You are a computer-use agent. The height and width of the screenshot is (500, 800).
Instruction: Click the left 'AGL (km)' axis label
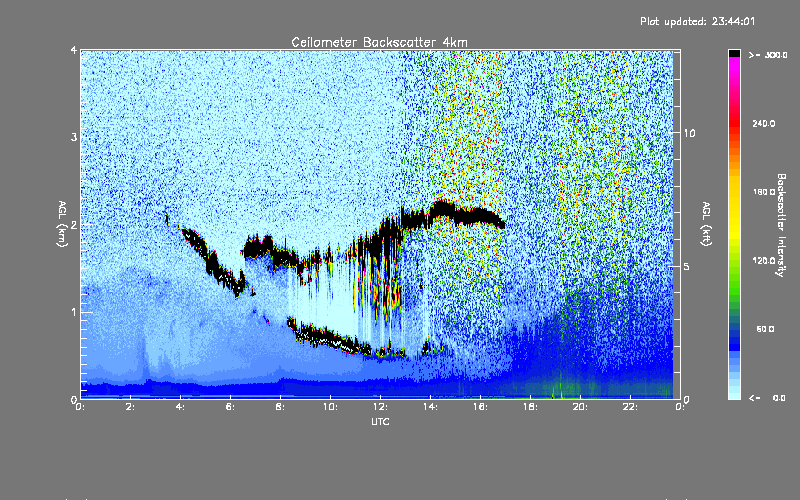tap(62, 224)
